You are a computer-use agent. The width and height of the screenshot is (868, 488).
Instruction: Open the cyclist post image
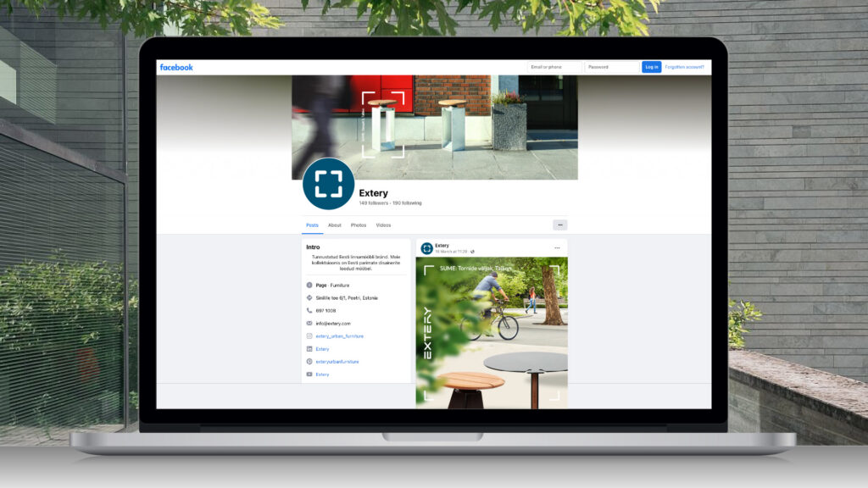pos(492,332)
